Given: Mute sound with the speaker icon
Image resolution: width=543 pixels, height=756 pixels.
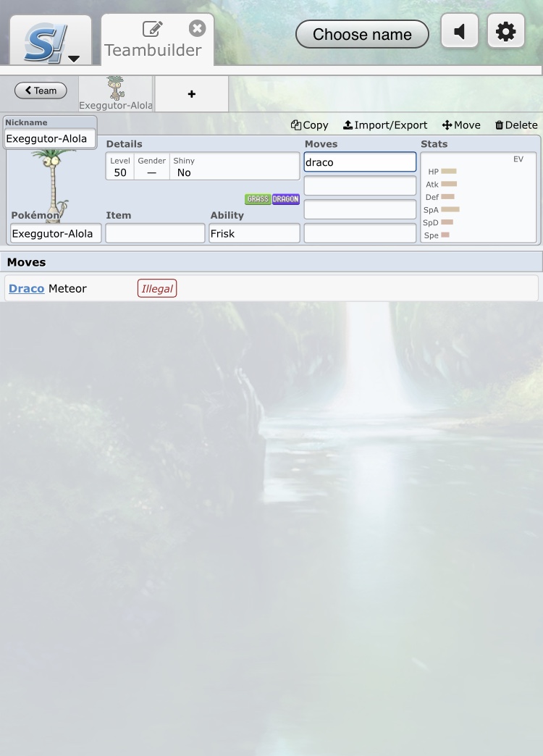Looking at the screenshot, I should click(459, 32).
